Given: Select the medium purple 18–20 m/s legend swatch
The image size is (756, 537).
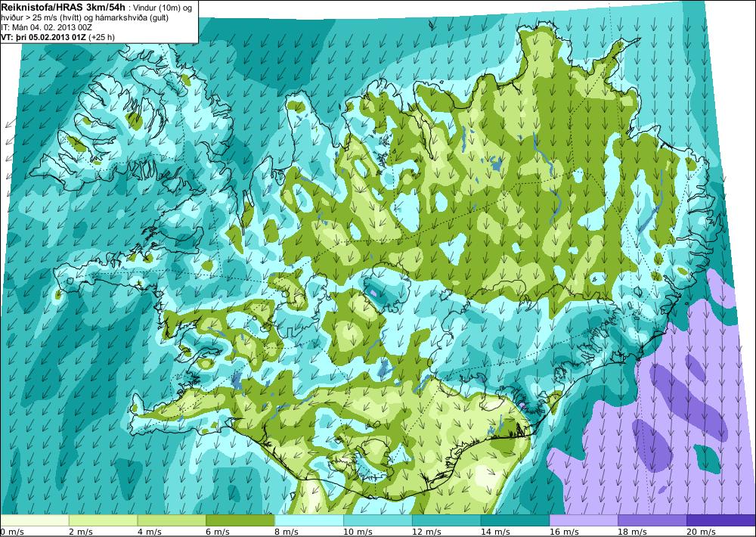Looking at the screenshot, I should coord(652,520).
